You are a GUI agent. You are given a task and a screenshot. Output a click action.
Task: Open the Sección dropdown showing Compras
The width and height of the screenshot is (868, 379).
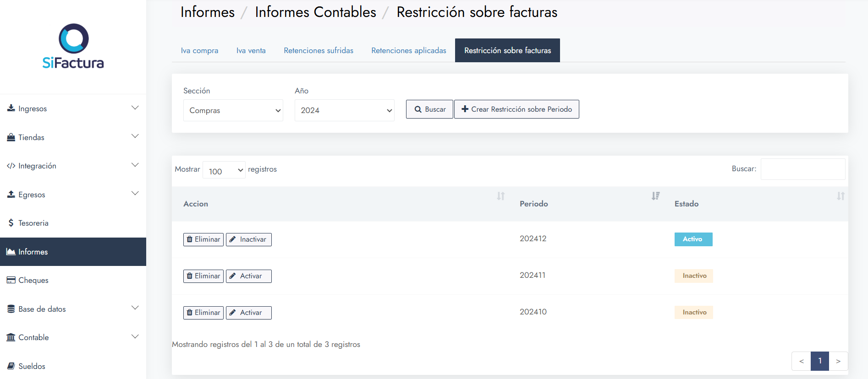click(233, 110)
